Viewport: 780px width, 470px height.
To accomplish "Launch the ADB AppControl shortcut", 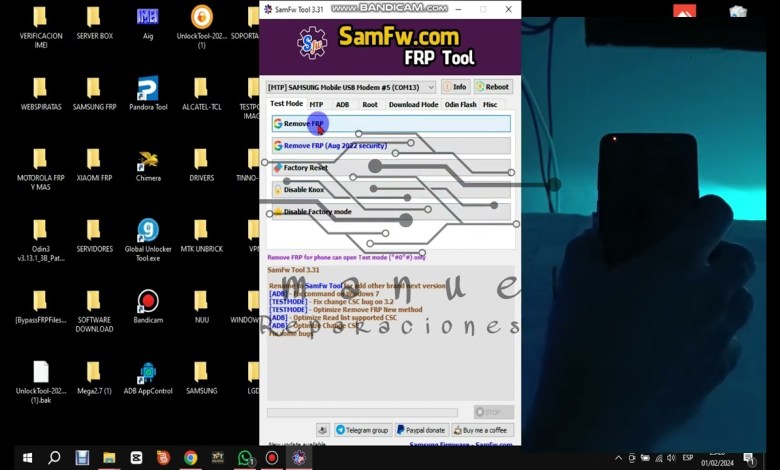I will coord(148,379).
